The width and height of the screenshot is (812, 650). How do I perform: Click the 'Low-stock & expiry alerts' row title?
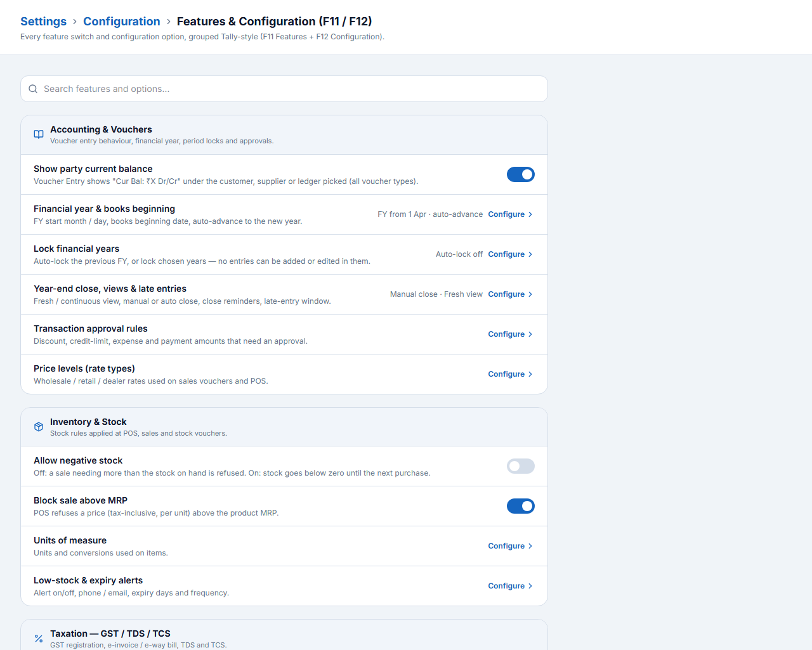pos(88,580)
